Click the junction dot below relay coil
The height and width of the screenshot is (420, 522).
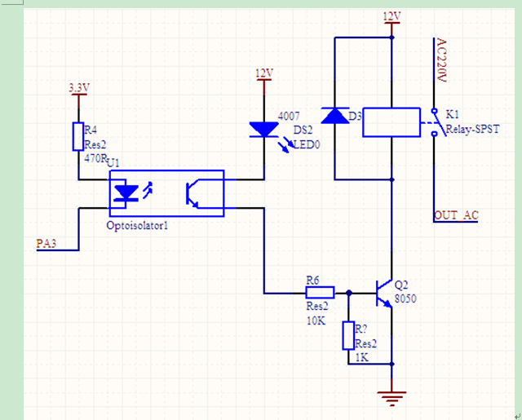click(391, 179)
